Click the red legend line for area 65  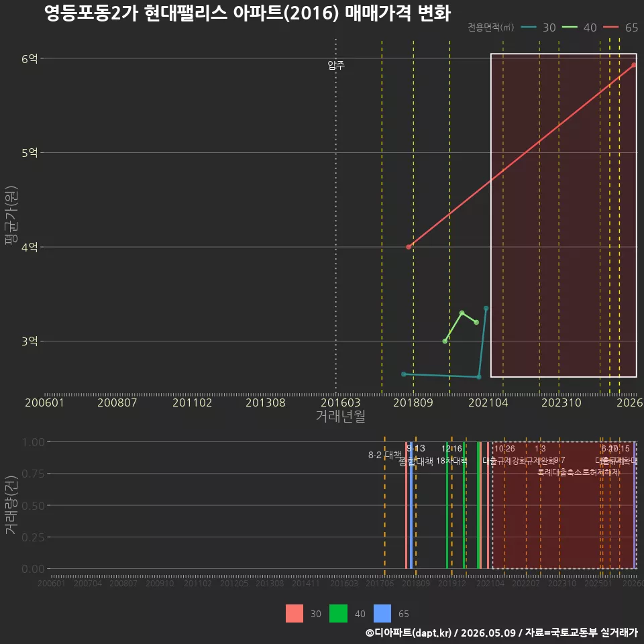pyautogui.click(x=610, y=28)
